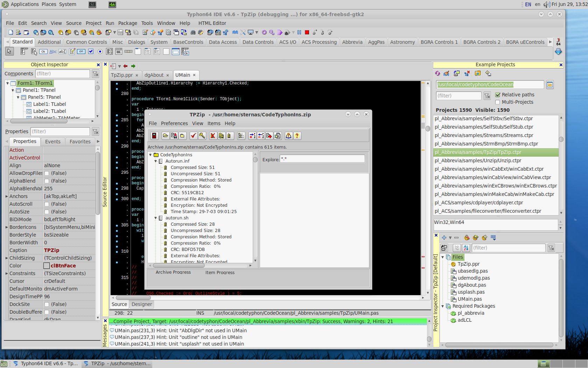This screenshot has width=588, height=368.
Task: Switch to the Designer tab below the editor
Action: [142, 304]
